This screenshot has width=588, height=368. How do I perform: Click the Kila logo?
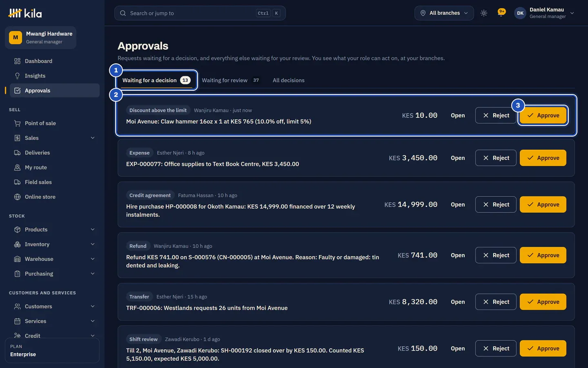(x=25, y=13)
